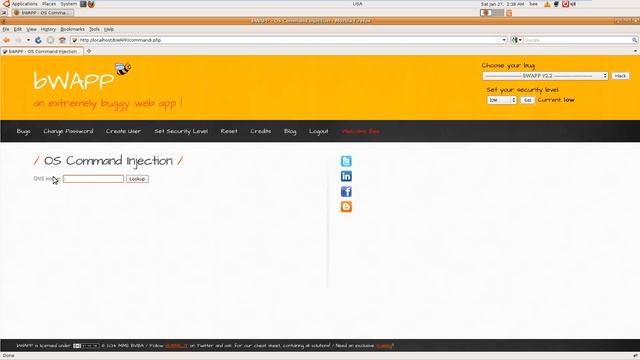Open the Change Password nav link
This screenshot has height=360, width=640.
coord(68,131)
